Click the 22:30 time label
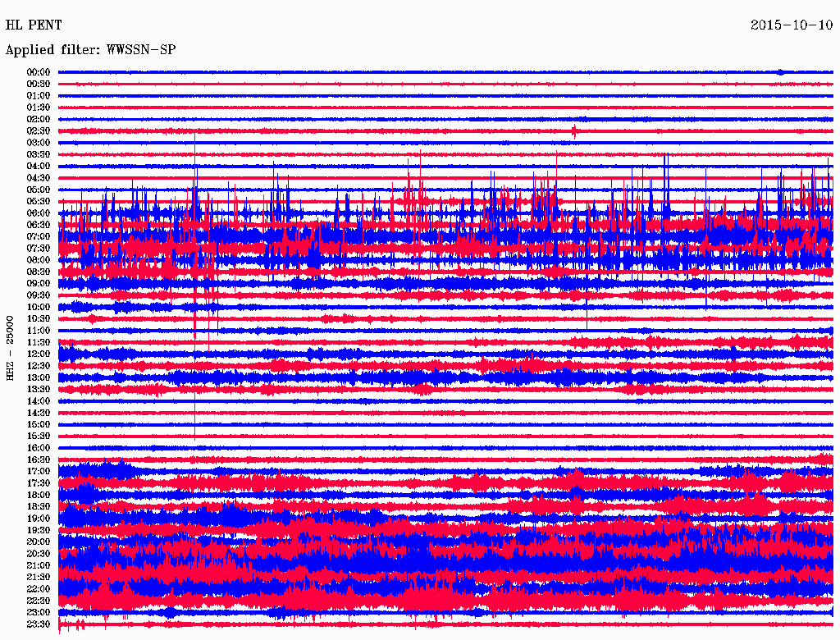 39,601
